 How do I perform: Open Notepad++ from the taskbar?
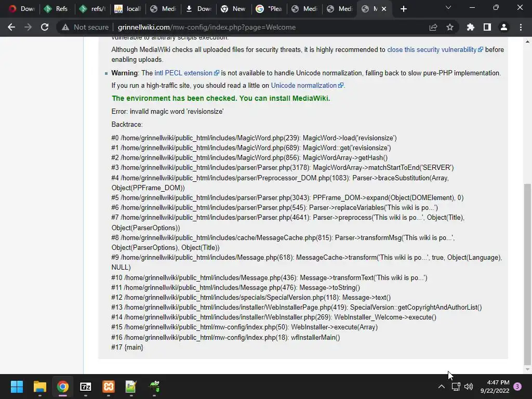pos(131,387)
